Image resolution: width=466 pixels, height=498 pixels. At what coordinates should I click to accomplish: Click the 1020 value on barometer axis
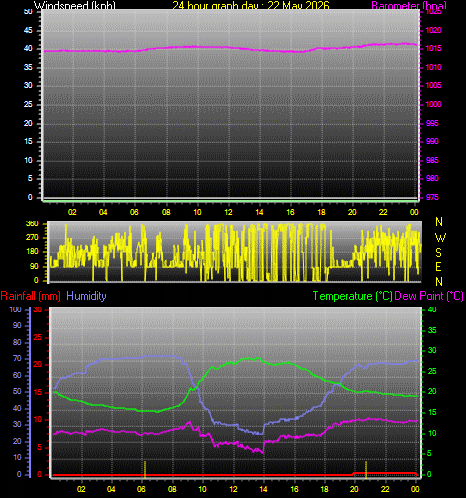433,30
